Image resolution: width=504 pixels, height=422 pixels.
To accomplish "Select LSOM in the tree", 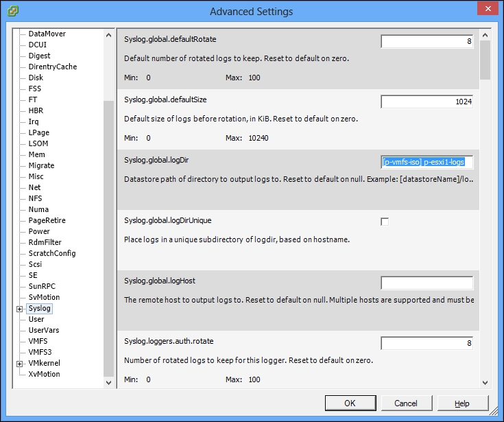I will pyautogui.click(x=38, y=143).
